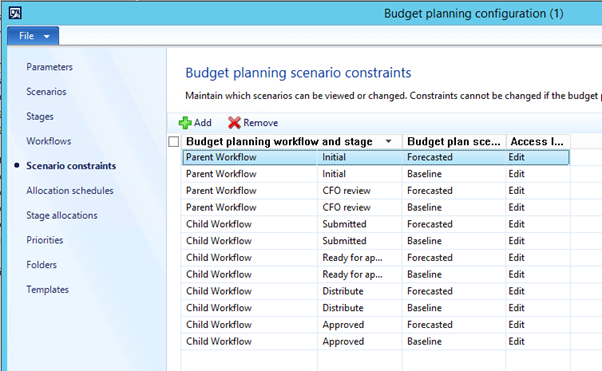
Task: Click the Child Workflow Distribute Forecasted row
Action: click(376, 291)
